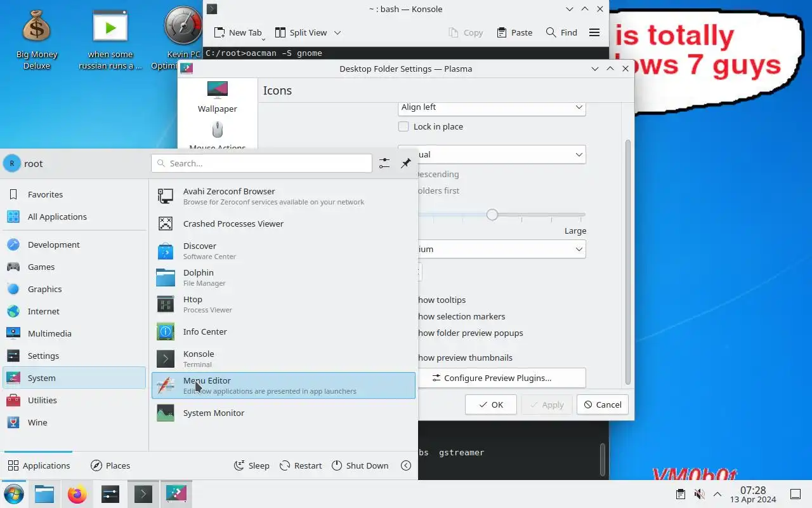Launch Crashed Processes Viewer
812x508 pixels.
pos(283,224)
